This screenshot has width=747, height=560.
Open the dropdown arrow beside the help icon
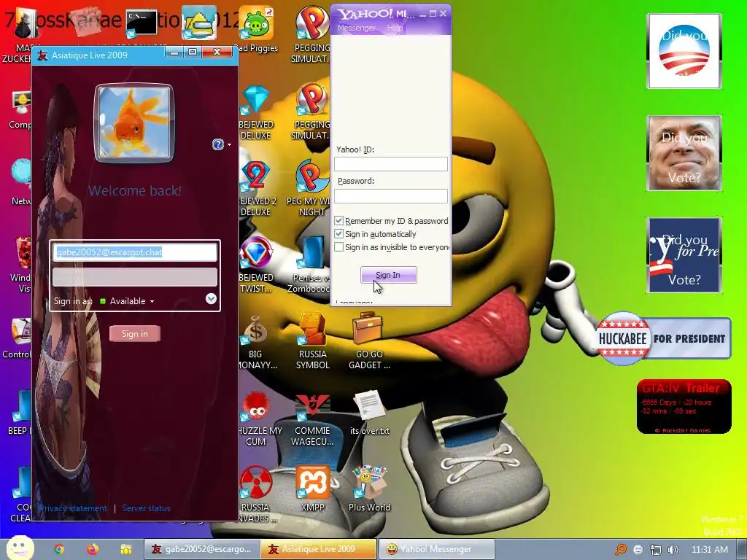229,144
